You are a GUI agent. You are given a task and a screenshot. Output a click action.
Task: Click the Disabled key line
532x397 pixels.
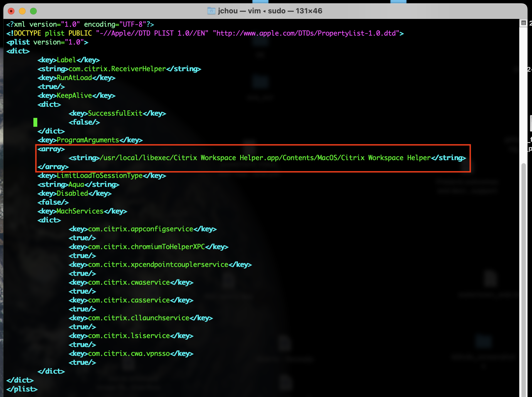point(75,193)
